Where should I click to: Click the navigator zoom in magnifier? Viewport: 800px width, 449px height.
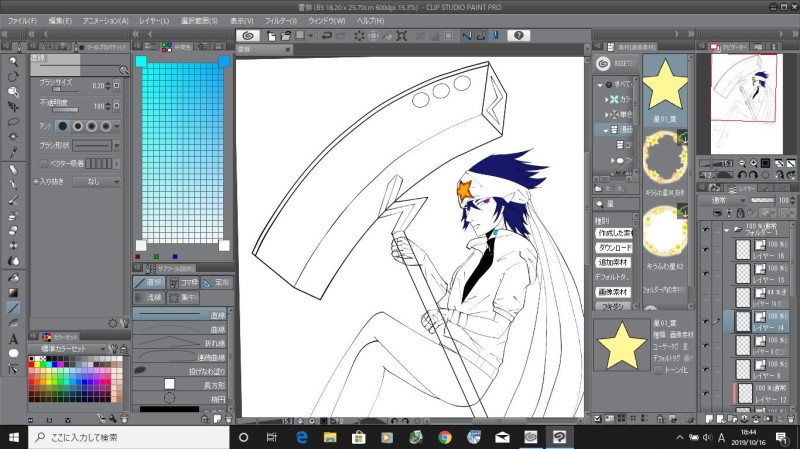[x=754, y=163]
